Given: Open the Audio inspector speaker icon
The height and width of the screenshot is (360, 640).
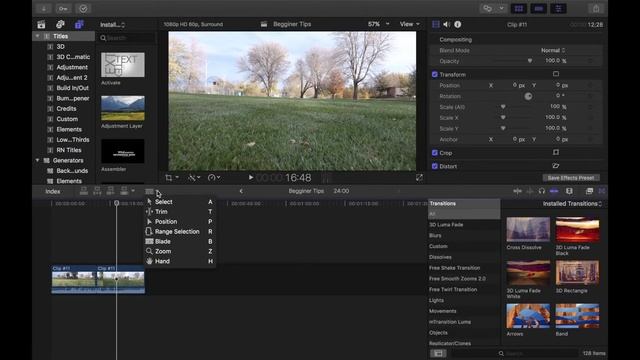Looking at the screenshot, I should (x=447, y=24).
